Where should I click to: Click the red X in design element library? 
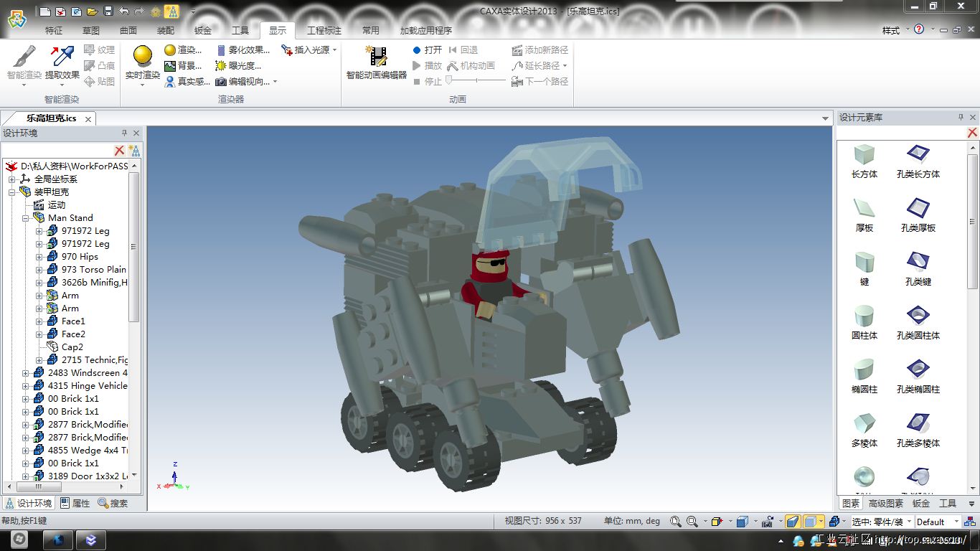(x=972, y=133)
